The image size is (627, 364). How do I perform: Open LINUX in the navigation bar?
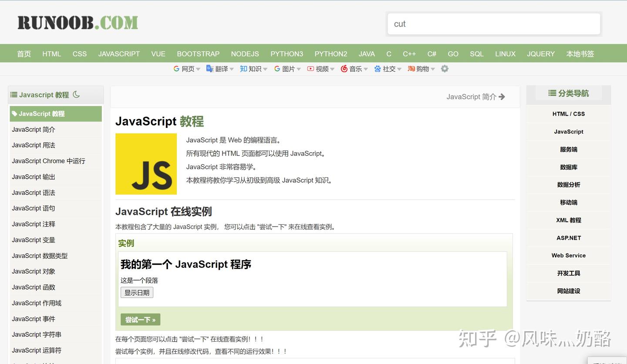[x=505, y=54]
